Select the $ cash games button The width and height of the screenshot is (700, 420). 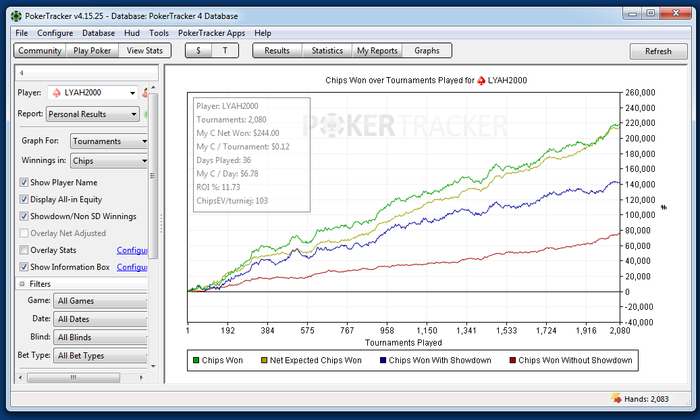[x=199, y=51]
